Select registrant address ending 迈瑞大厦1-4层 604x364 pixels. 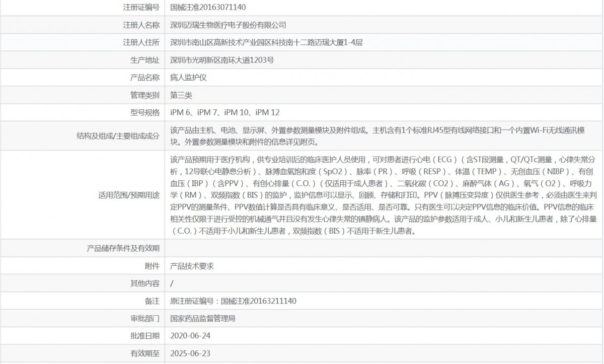coord(266,42)
